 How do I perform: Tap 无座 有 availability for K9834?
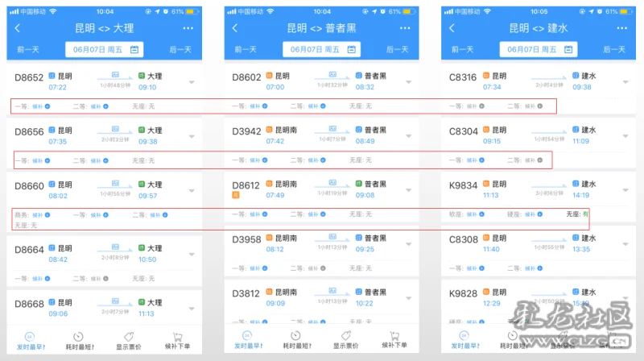[x=577, y=214]
